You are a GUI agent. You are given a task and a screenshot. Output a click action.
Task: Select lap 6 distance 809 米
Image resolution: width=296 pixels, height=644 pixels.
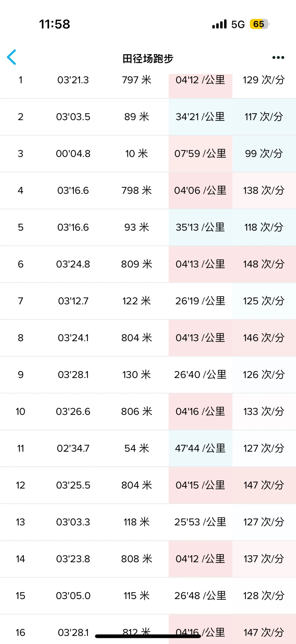click(136, 264)
